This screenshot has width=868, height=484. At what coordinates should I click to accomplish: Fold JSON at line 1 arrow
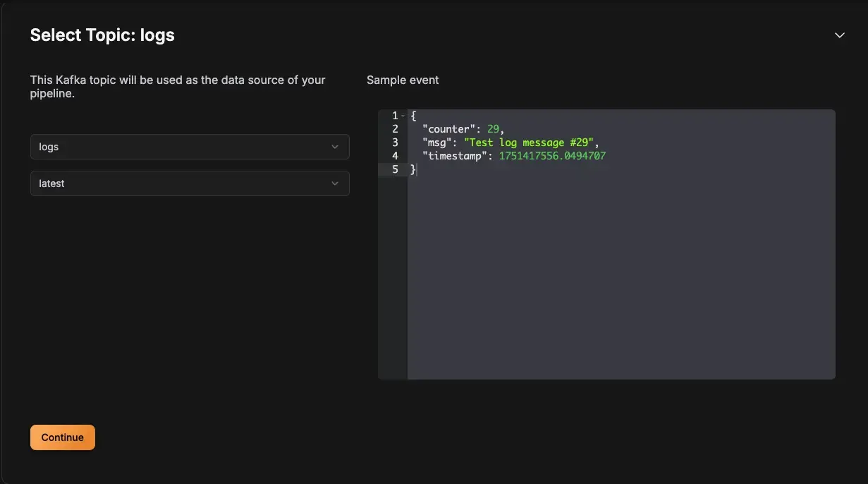(403, 115)
